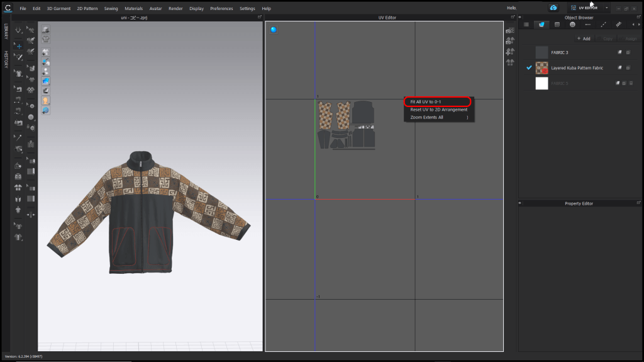Click the delete icon on FABRIC 5 row
The width and height of the screenshot is (644, 362).
tap(631, 83)
